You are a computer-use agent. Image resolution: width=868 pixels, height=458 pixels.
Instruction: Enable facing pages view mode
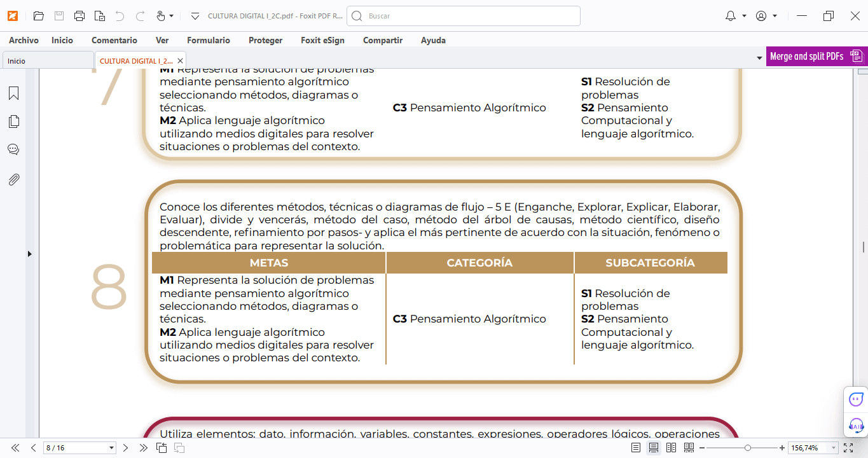pos(671,448)
